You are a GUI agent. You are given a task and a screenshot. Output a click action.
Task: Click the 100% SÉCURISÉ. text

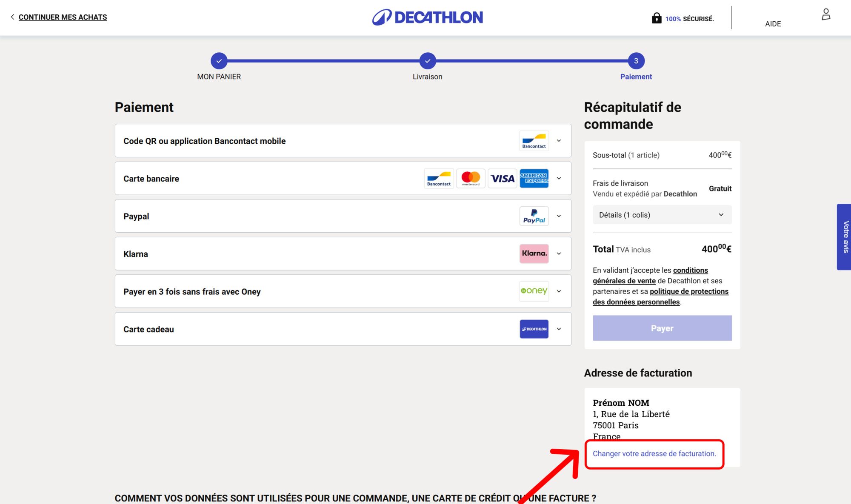point(689,19)
